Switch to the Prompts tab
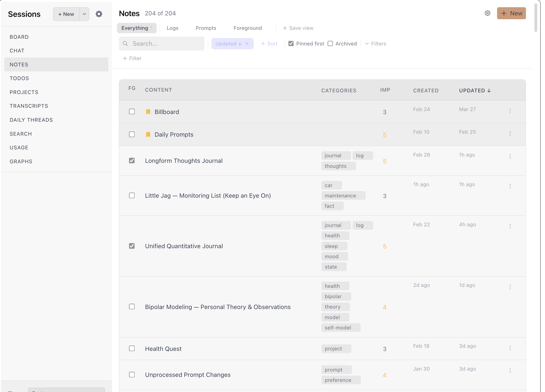Viewport: 545px width, 392px height. tap(206, 28)
